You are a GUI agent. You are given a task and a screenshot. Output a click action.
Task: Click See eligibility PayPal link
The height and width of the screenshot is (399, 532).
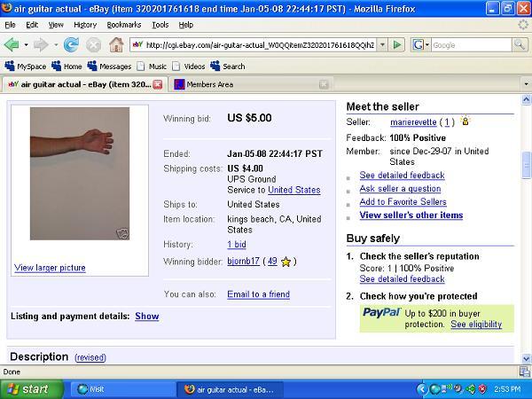[476, 325]
